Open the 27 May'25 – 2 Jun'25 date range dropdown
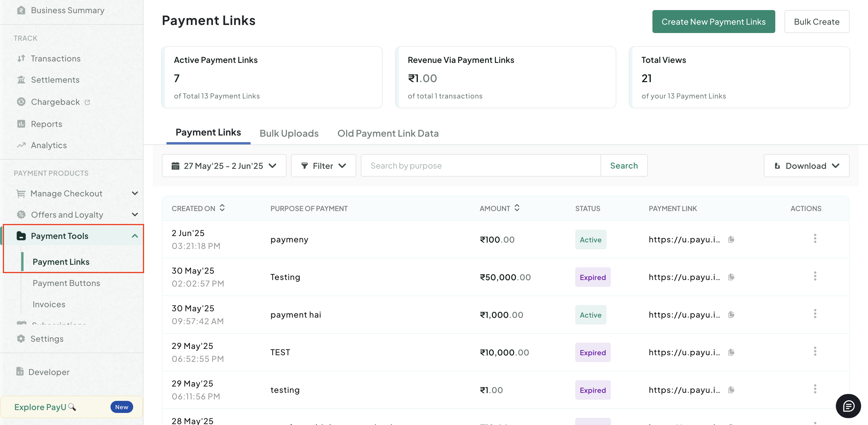Screen dimensions: 868x425 pos(224,166)
